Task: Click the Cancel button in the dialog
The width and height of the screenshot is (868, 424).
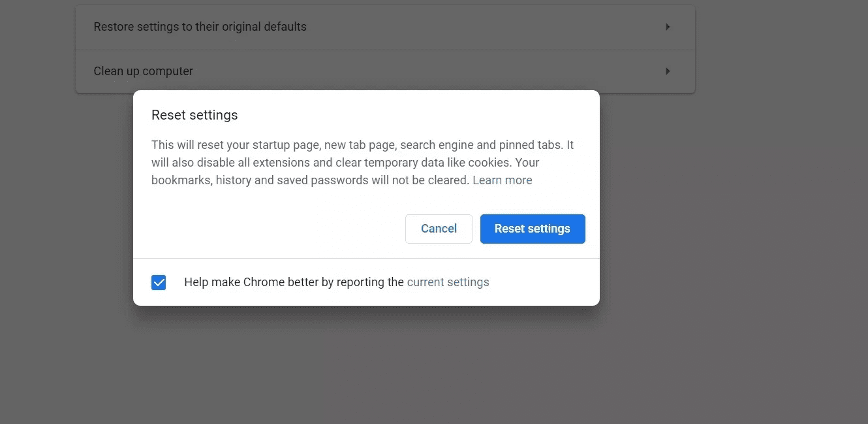Action: pos(439,229)
